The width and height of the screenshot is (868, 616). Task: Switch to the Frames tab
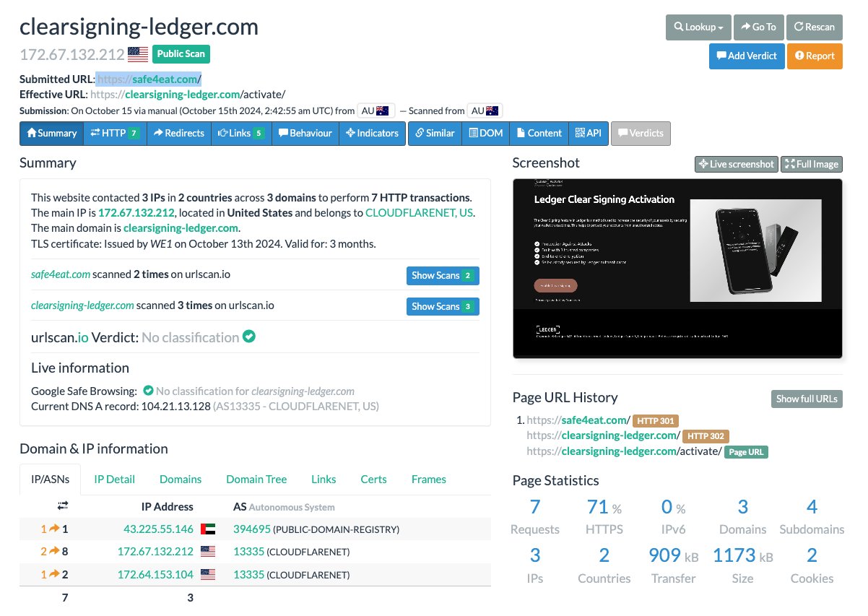(x=429, y=479)
